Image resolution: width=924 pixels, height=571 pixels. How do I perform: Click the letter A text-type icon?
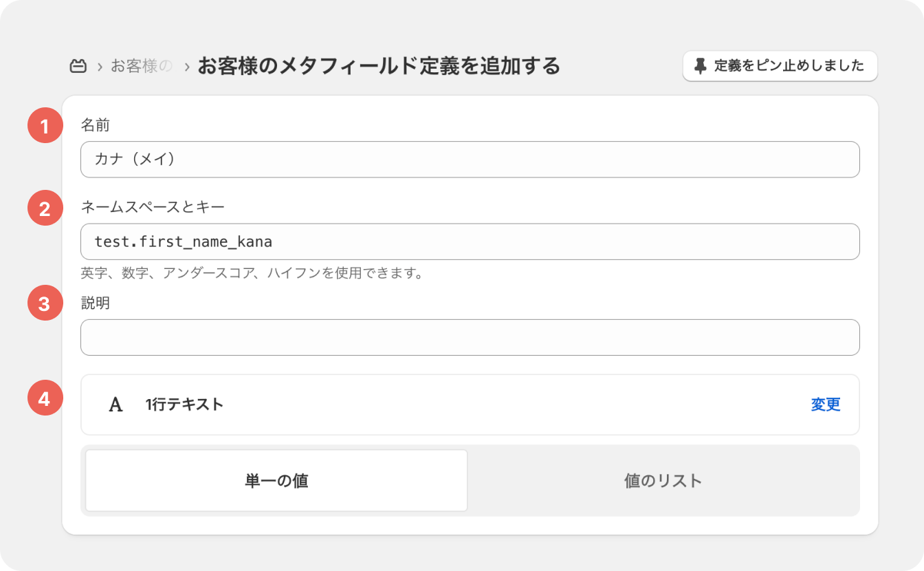click(116, 405)
